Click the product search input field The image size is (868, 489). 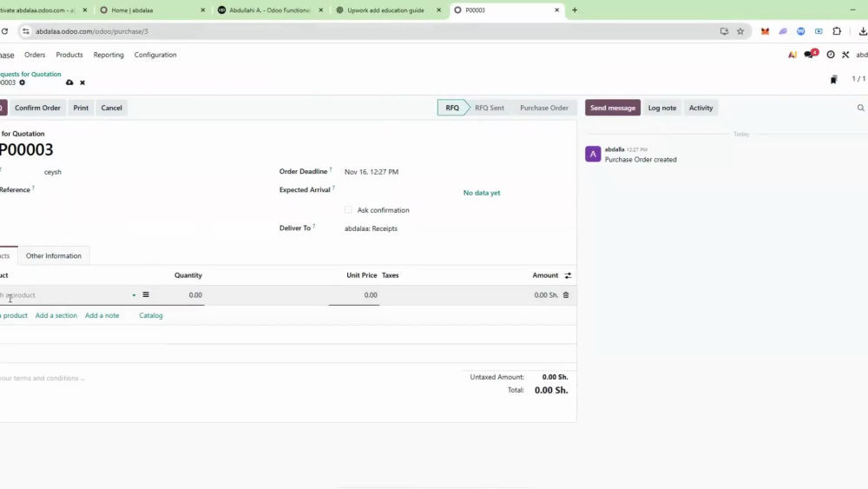63,295
